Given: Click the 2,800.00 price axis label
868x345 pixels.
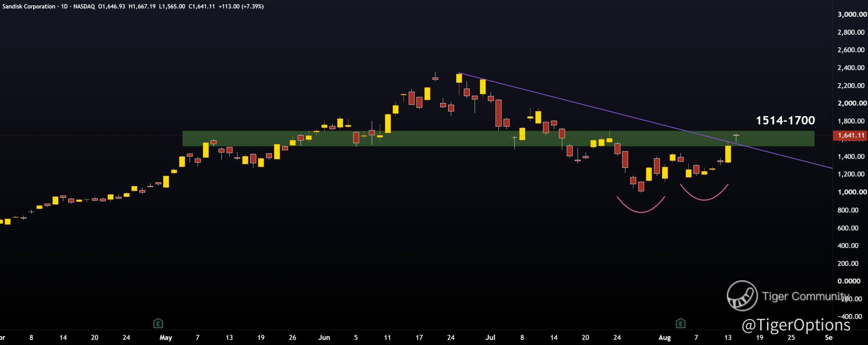Looking at the screenshot, I should tap(851, 32).
